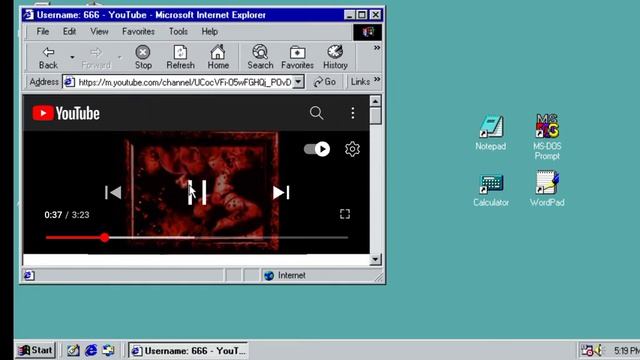Click the task scheduler tray icon
This screenshot has width=640, height=360.
(587, 350)
